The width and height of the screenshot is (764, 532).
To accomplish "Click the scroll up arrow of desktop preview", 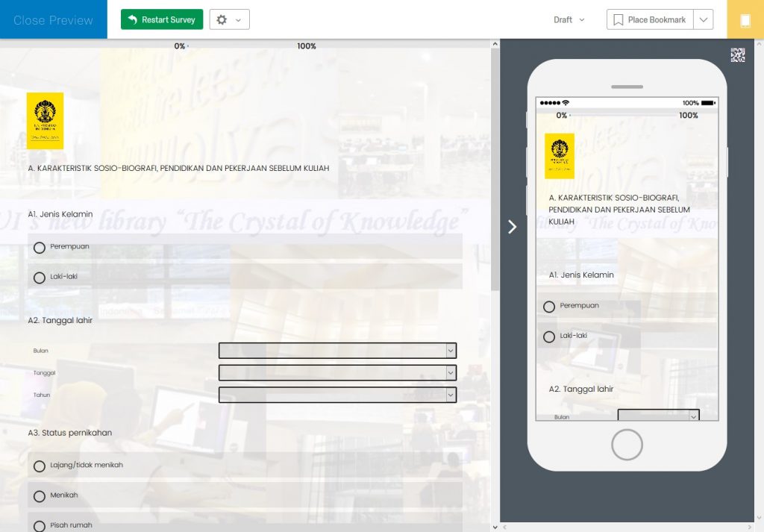I will click(495, 44).
